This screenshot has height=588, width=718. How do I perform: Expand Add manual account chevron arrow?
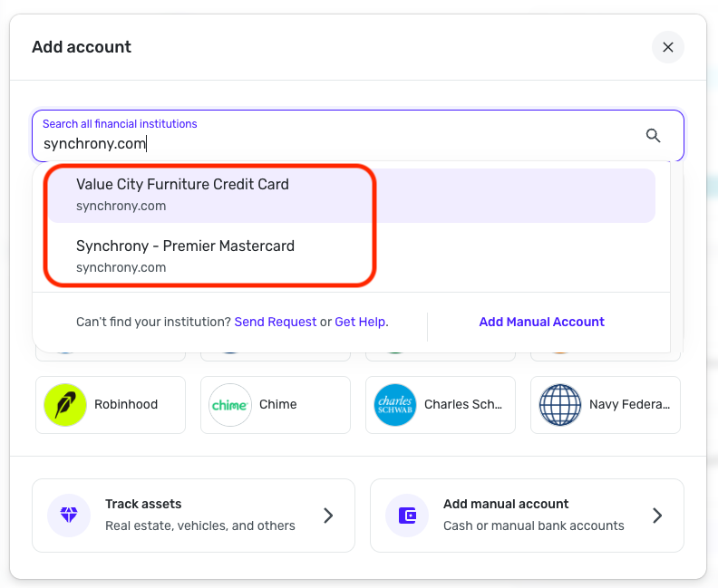click(x=657, y=516)
